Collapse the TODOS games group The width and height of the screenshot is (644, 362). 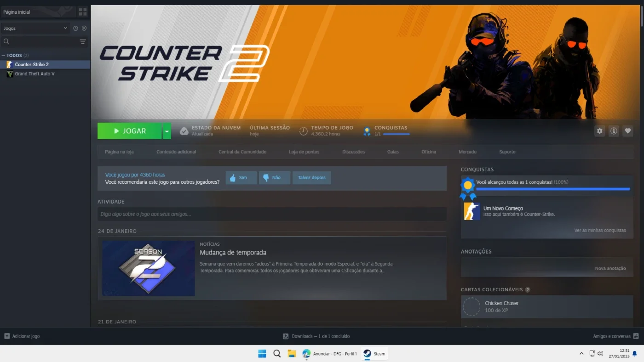coord(4,56)
